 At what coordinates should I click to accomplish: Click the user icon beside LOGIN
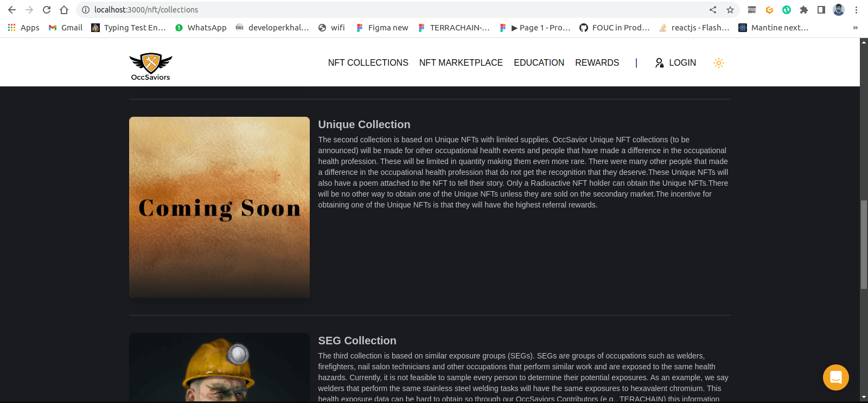coord(659,63)
